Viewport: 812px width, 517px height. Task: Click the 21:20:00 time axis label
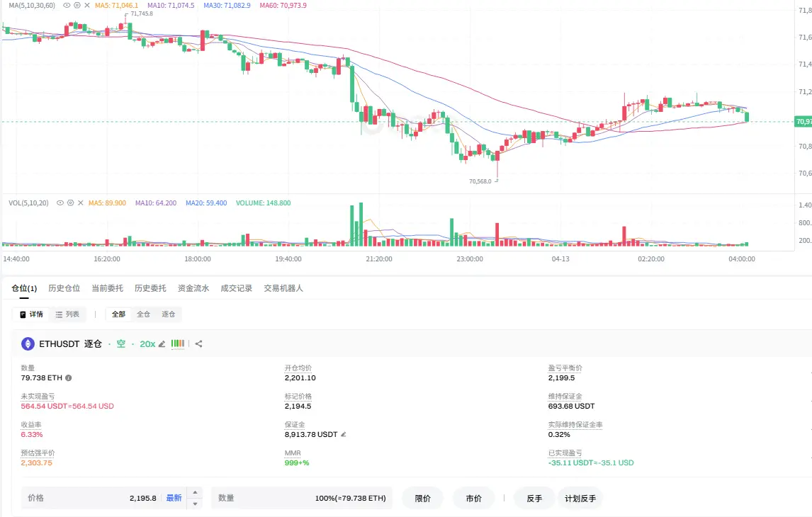click(x=379, y=258)
